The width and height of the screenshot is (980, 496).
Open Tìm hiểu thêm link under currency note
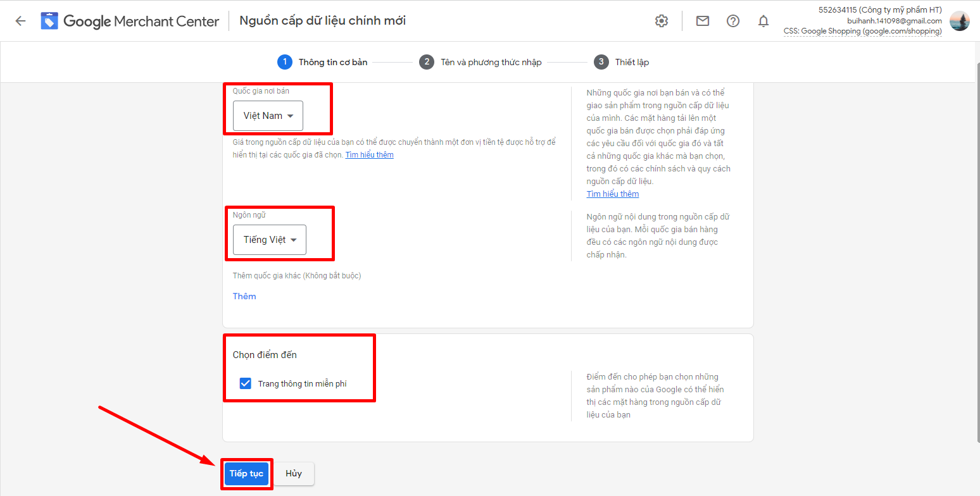pos(369,155)
